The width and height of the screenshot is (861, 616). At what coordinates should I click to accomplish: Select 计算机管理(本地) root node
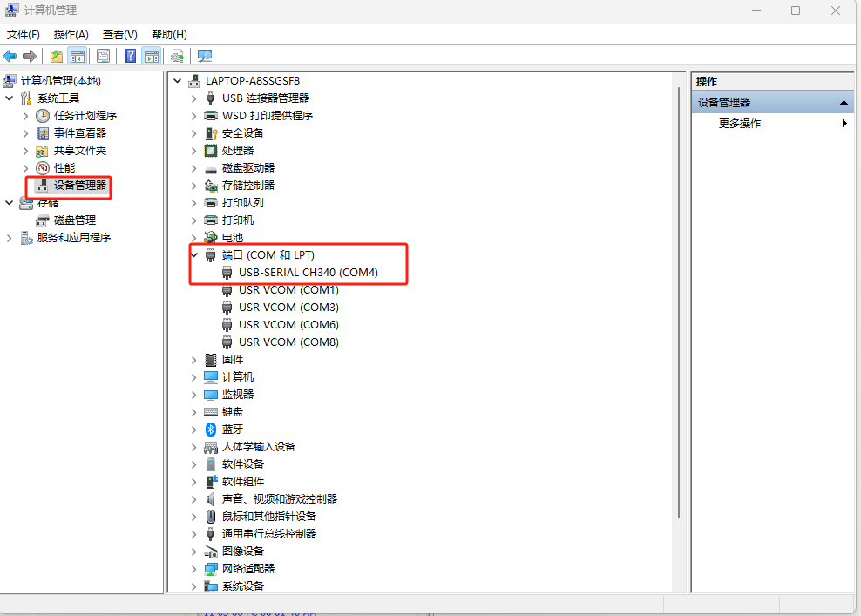coord(60,81)
